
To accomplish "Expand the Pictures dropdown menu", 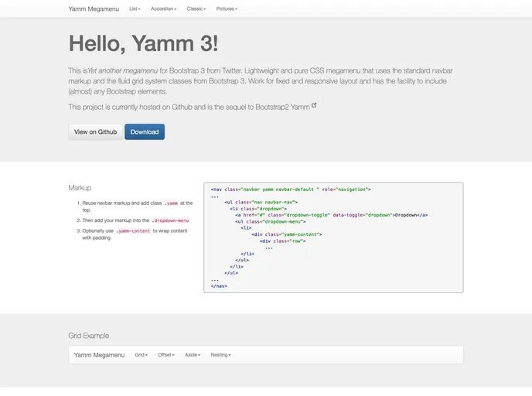I will coord(227,9).
